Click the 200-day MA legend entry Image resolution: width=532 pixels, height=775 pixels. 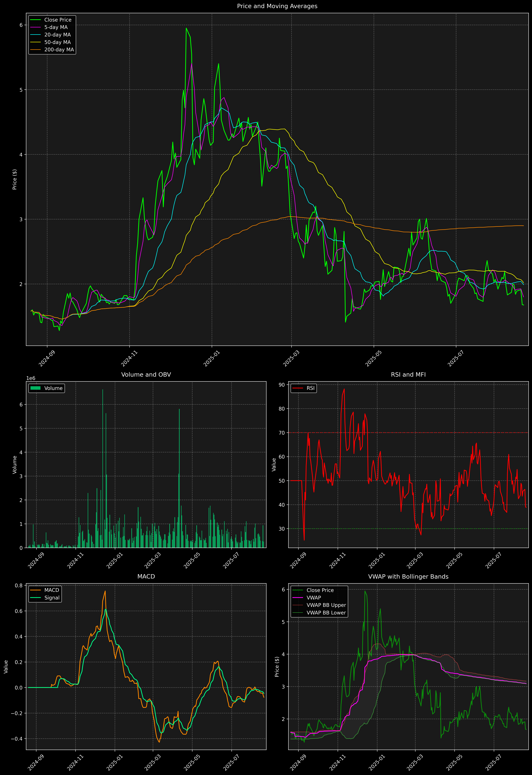click(x=59, y=50)
